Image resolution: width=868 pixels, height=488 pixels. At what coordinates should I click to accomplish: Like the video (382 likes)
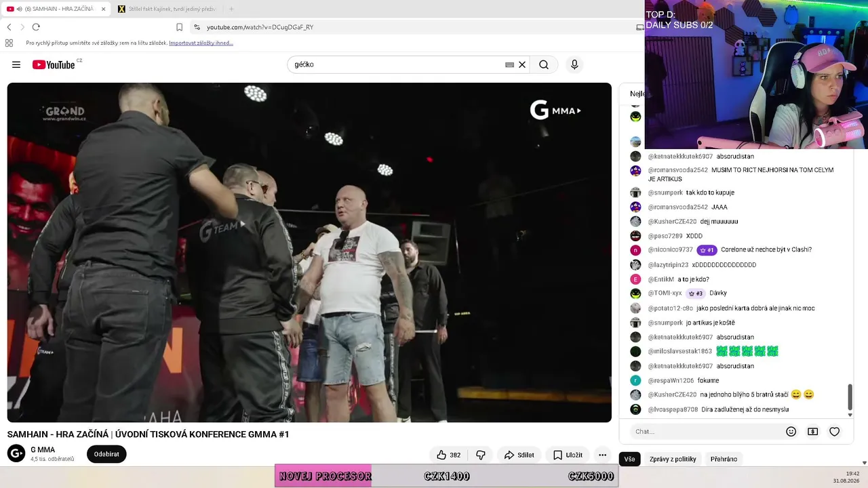(448, 455)
